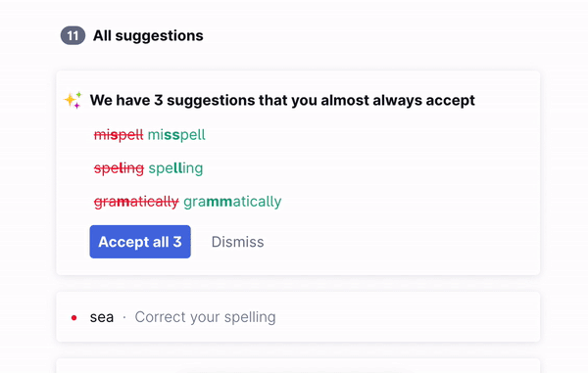Image resolution: width=588 pixels, height=373 pixels.
Task: Click the bold 'll' in spelling
Action: point(178,167)
